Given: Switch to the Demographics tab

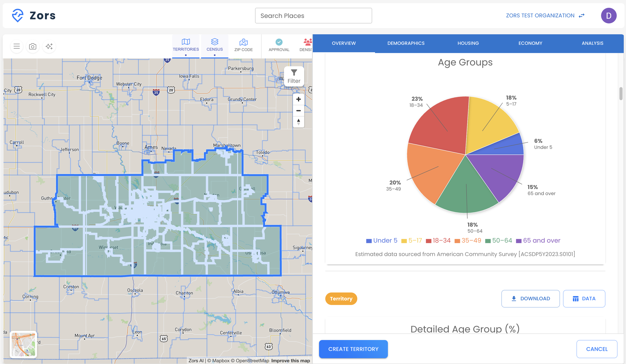Looking at the screenshot, I should (x=406, y=43).
